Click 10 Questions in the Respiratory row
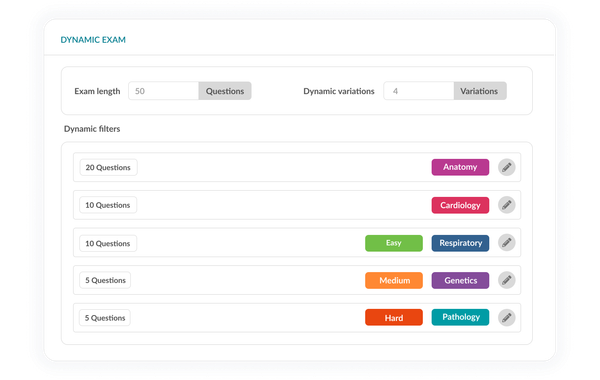Viewport: 600px width, 380px height. [x=108, y=243]
